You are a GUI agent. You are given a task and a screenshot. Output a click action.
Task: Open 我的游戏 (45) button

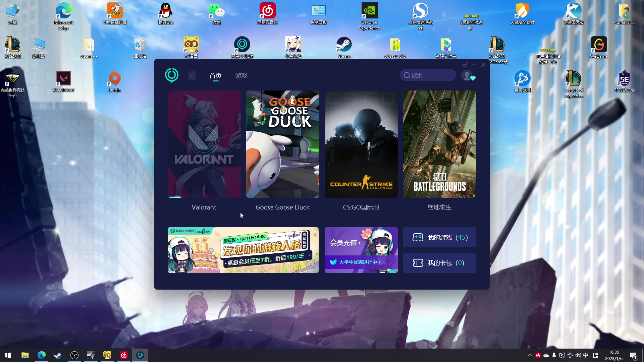tap(439, 237)
